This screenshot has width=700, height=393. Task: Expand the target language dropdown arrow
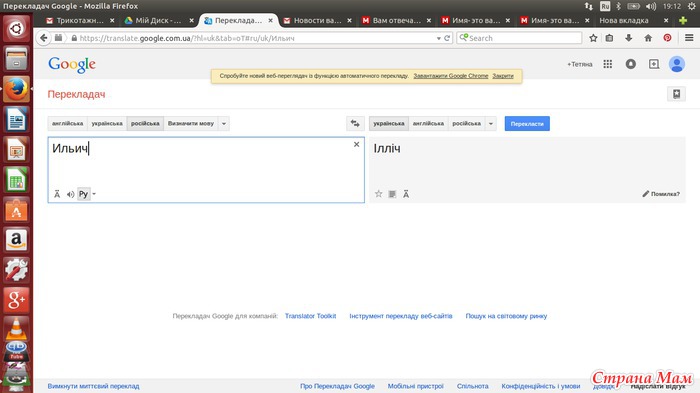(491, 123)
